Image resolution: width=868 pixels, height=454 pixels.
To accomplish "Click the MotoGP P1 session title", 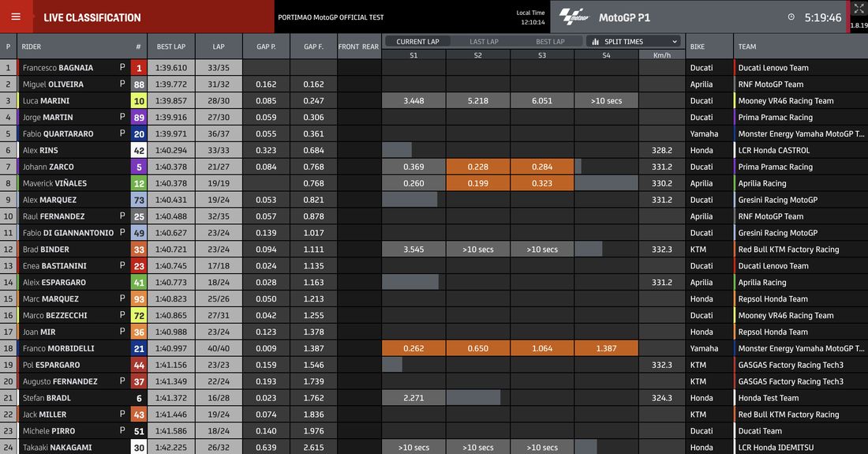I will click(624, 17).
